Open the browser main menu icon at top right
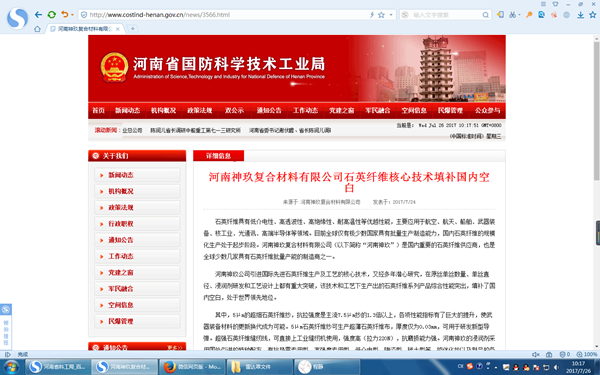Viewport: 600px width, 375px height. coord(543,4)
